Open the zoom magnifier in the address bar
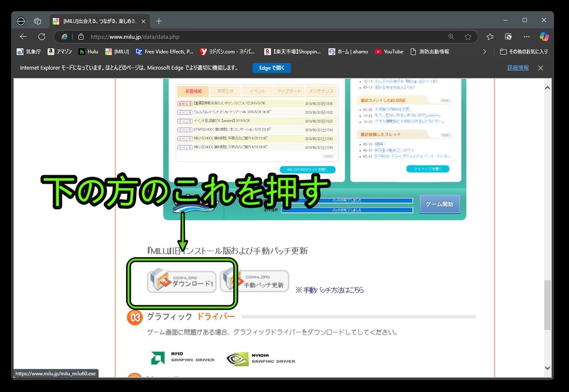The image size is (569, 392). (451, 37)
